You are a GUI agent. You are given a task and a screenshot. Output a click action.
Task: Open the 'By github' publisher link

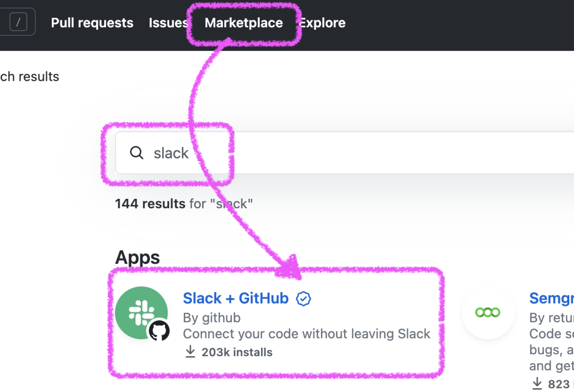(x=211, y=317)
